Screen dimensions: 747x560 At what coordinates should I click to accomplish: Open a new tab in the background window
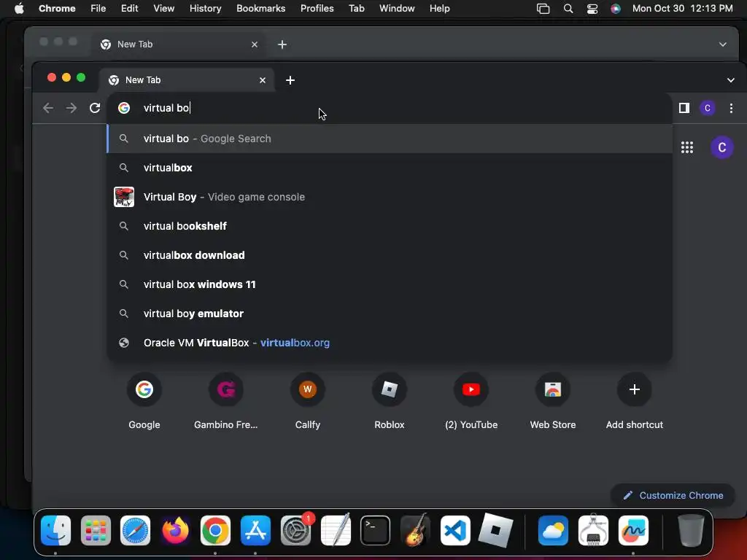[x=282, y=44]
